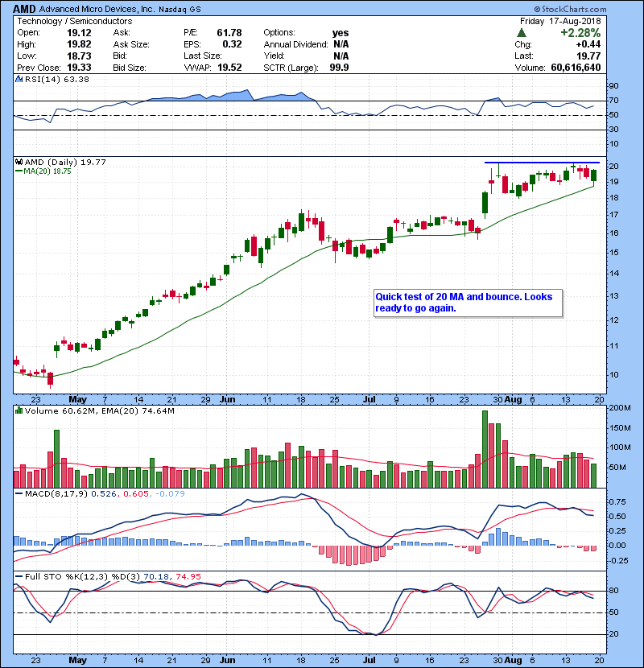
Task: Click the date 'Friday 17-Aug-2018'
Action: (560, 21)
